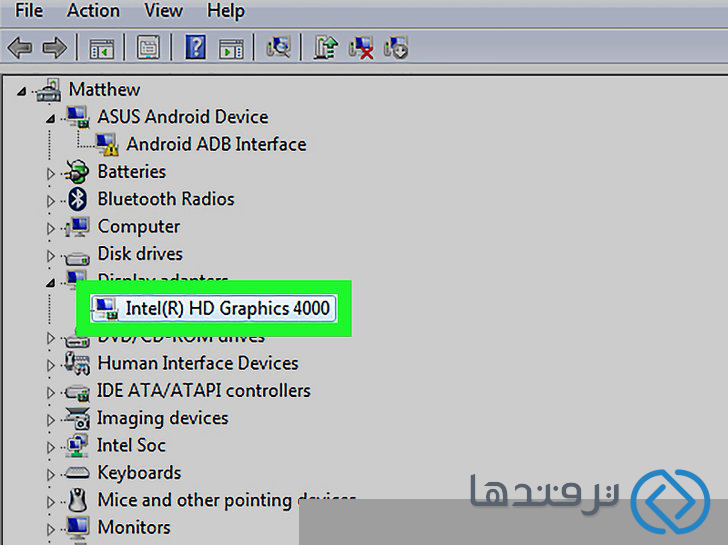Collapse the ASUS Android Device node
The height and width of the screenshot is (545, 728).
(x=51, y=119)
